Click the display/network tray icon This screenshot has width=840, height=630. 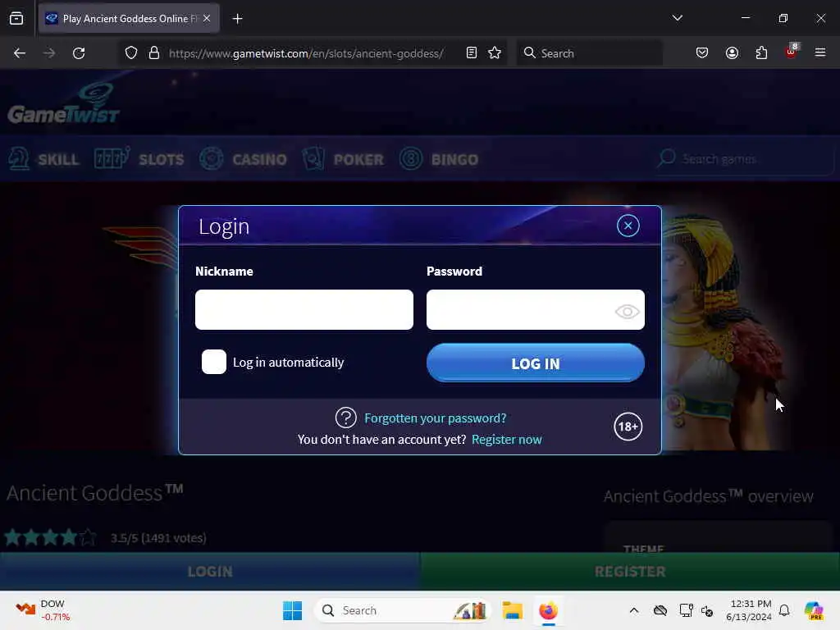coord(686,610)
